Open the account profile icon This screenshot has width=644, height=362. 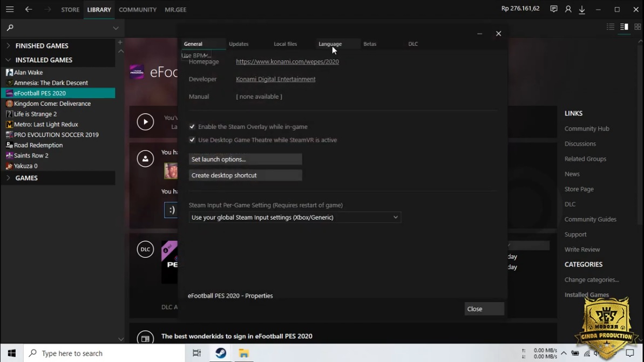coord(568,9)
